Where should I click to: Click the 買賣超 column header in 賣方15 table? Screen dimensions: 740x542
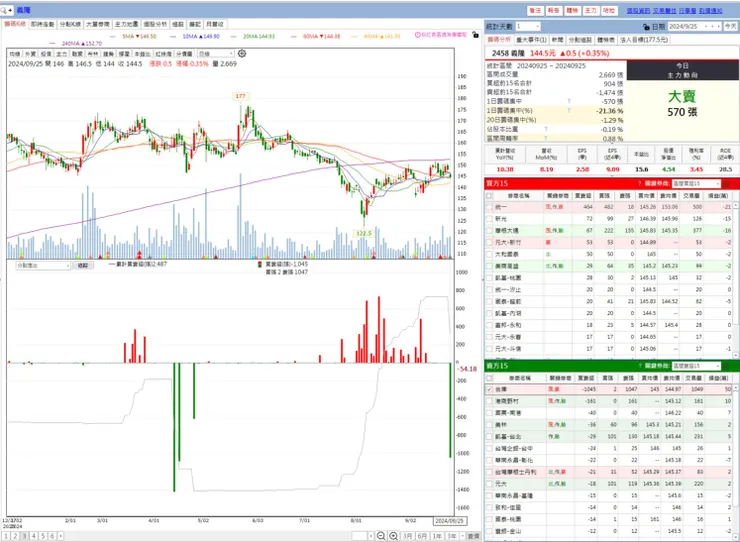point(586,378)
